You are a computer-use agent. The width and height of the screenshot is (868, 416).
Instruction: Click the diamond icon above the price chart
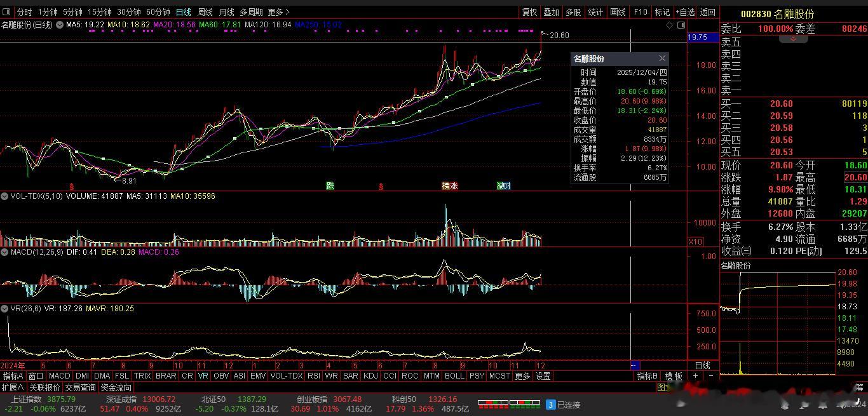pos(670,25)
